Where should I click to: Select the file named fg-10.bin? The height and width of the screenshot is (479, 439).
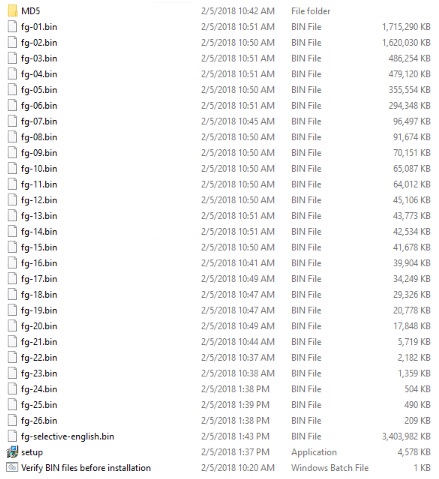pyautogui.click(x=39, y=169)
